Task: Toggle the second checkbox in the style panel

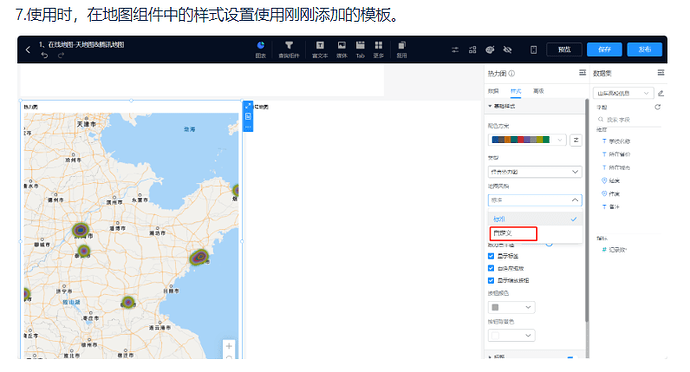Action: 491,268
